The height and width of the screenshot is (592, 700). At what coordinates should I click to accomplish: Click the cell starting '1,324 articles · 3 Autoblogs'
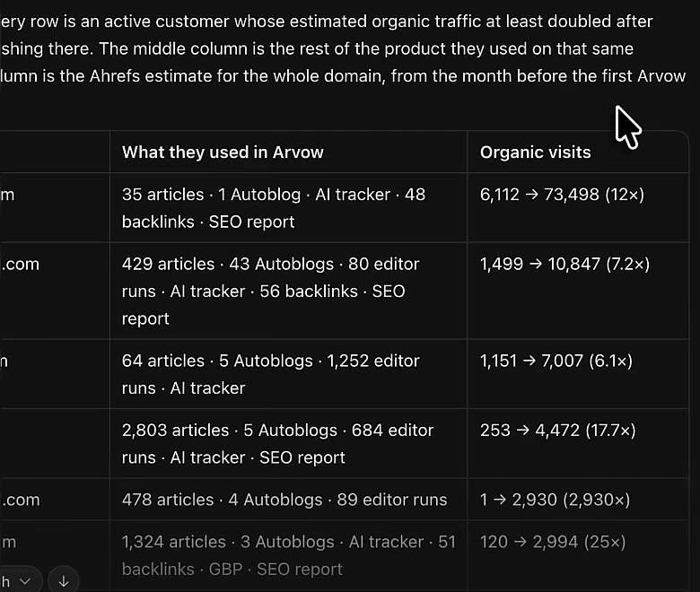[x=288, y=555]
